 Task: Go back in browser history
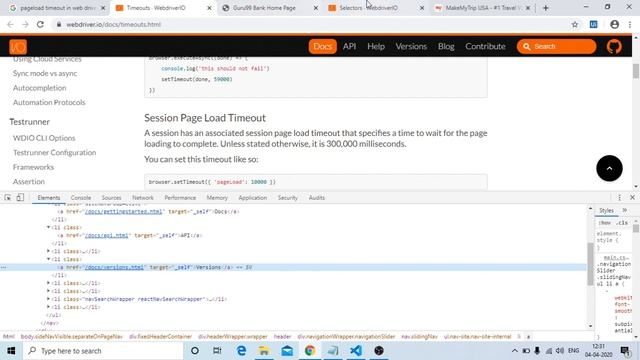10,24
